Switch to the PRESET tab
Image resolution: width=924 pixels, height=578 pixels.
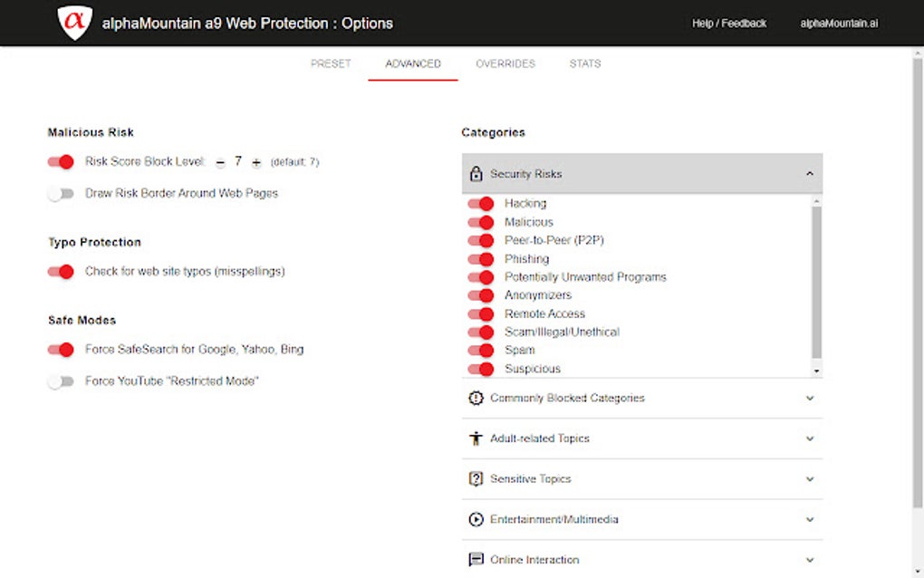[331, 63]
